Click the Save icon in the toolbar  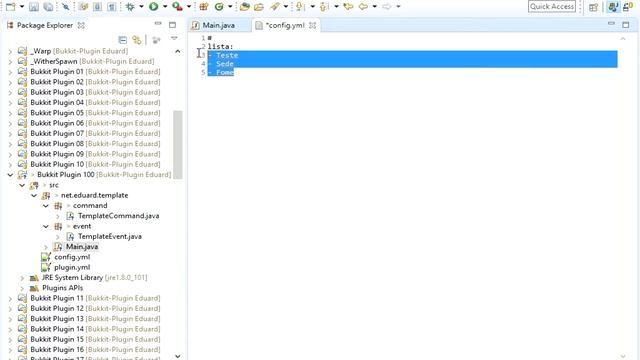coord(34,7)
